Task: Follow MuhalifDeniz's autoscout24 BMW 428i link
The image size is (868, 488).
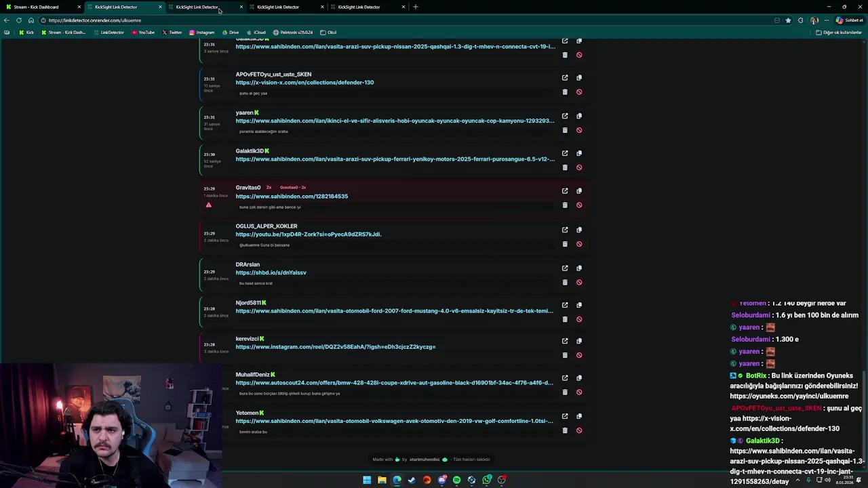Action: (394, 383)
